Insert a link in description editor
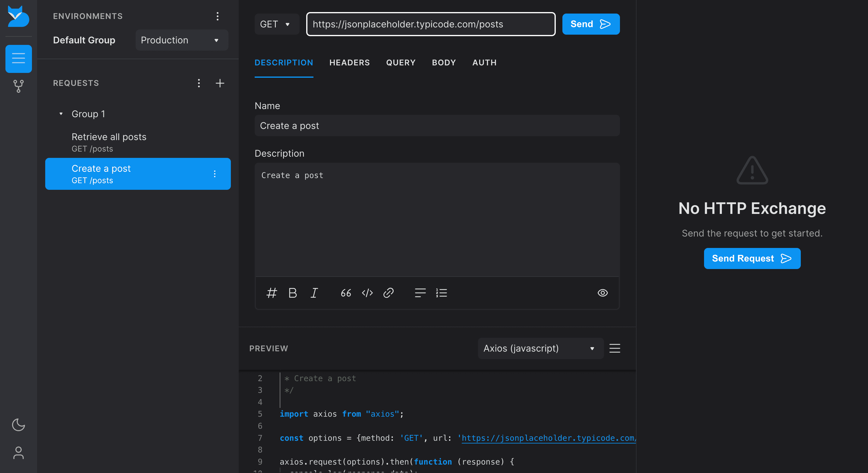This screenshot has height=473, width=868. pos(388,293)
